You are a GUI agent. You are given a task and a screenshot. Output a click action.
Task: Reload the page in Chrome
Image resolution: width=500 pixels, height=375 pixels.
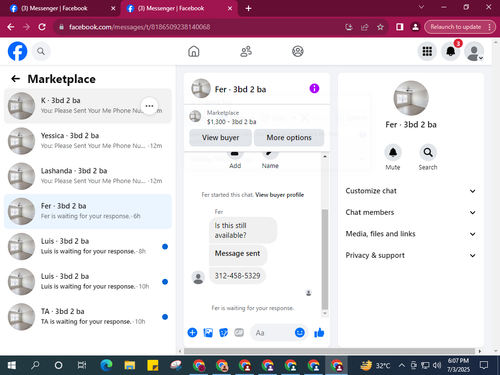[x=42, y=27]
